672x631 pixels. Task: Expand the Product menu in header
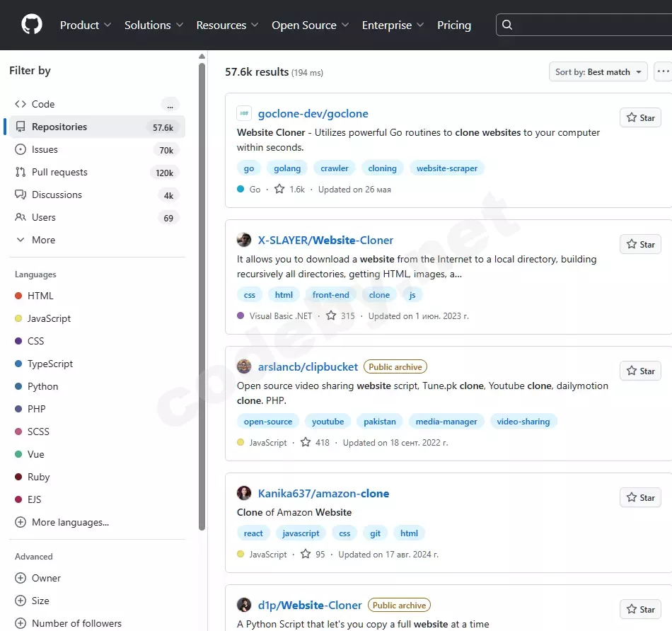pyautogui.click(x=86, y=25)
